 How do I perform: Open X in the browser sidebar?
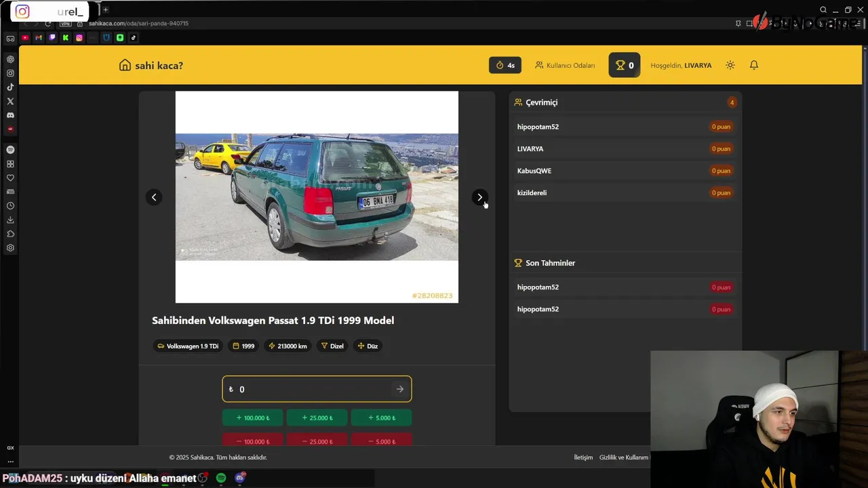point(10,101)
